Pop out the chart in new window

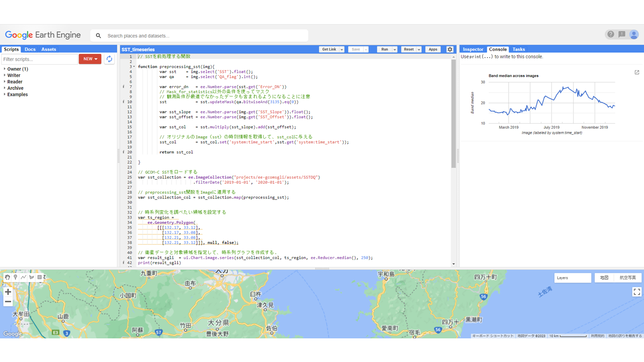click(636, 72)
